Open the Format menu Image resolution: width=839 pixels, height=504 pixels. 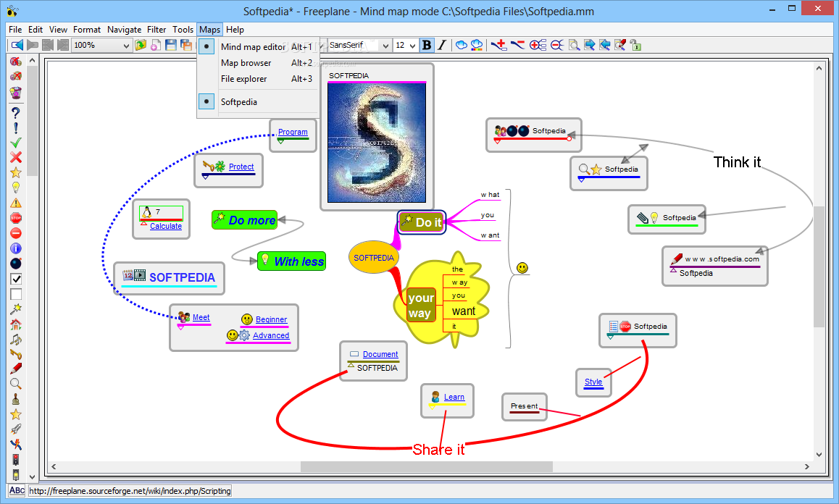pyautogui.click(x=87, y=30)
